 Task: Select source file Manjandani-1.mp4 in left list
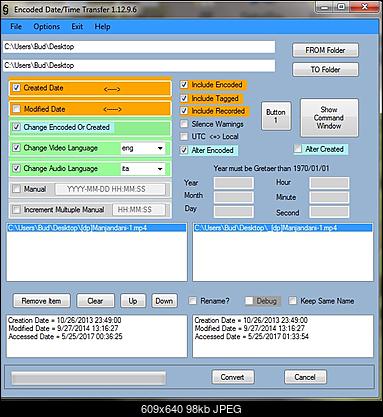97,228
